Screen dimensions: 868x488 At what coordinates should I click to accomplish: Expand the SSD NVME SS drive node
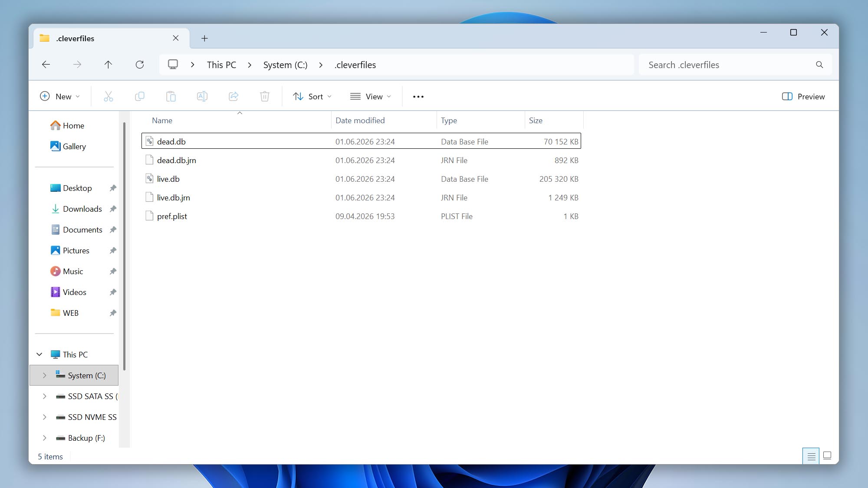click(x=44, y=417)
